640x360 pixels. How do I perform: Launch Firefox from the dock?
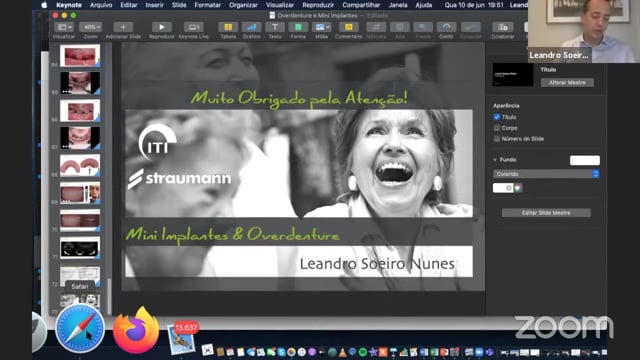click(x=136, y=330)
